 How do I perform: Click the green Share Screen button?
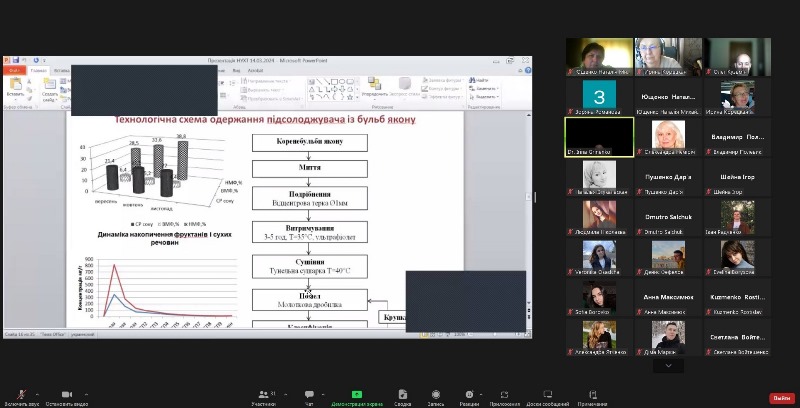(357, 395)
